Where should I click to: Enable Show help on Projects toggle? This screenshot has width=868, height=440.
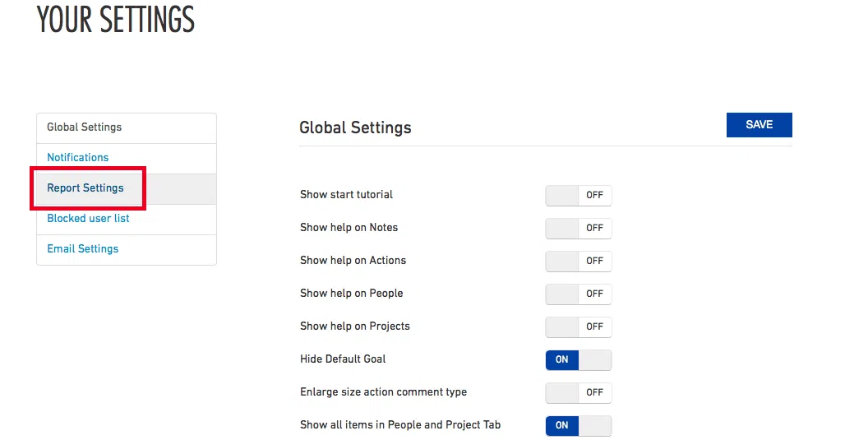(x=579, y=327)
